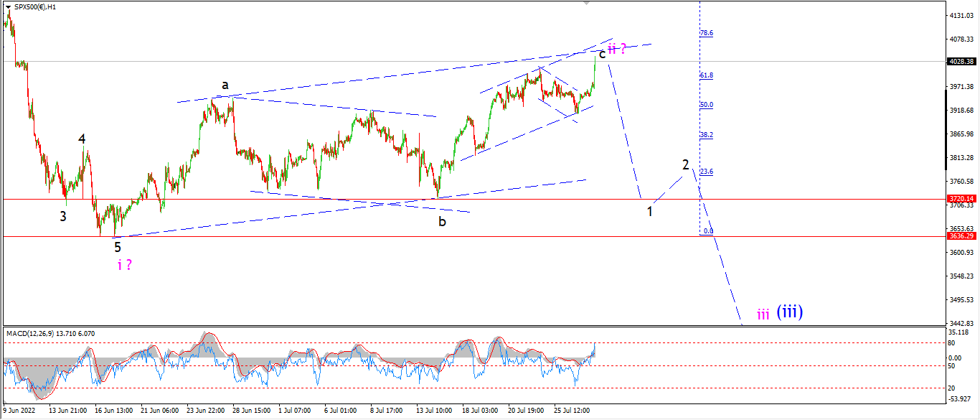Click the projected wave '2' label

coord(686,165)
